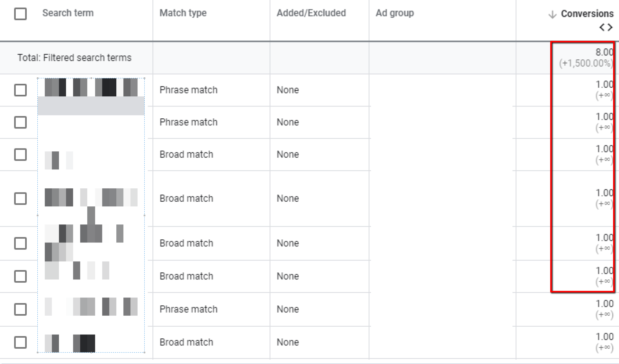Click the Ad group column header
This screenshot has width=619, height=364.
pos(395,13)
